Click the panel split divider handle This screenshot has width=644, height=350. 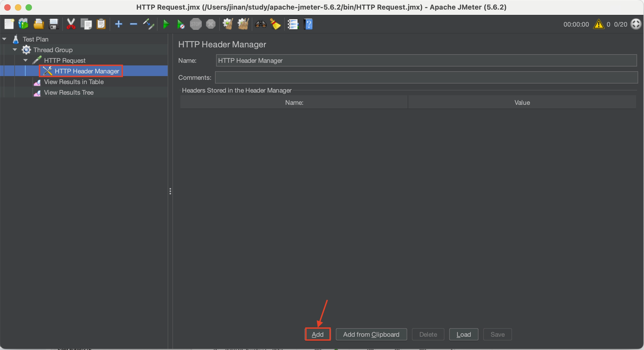coord(170,191)
